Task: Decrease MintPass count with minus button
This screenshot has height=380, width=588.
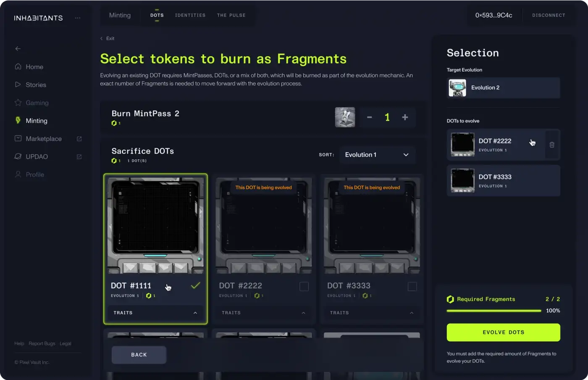Action: [x=370, y=117]
